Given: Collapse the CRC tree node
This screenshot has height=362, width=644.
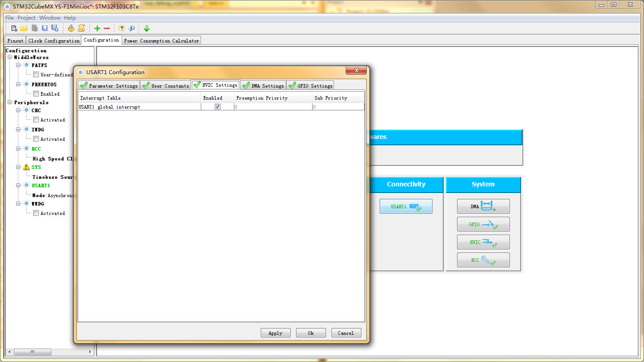Looking at the screenshot, I should pyautogui.click(x=19, y=110).
